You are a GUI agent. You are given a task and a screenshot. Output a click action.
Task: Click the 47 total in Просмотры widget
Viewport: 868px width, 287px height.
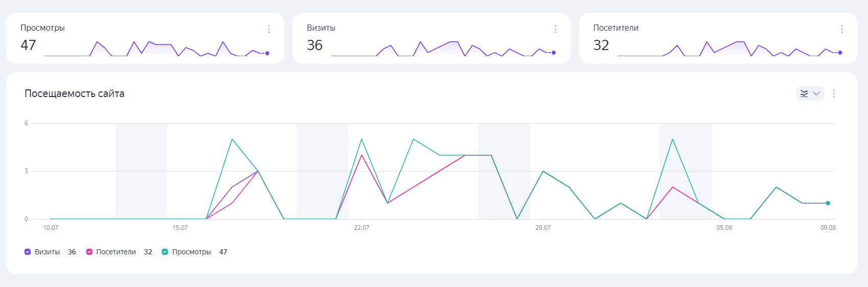point(28,45)
